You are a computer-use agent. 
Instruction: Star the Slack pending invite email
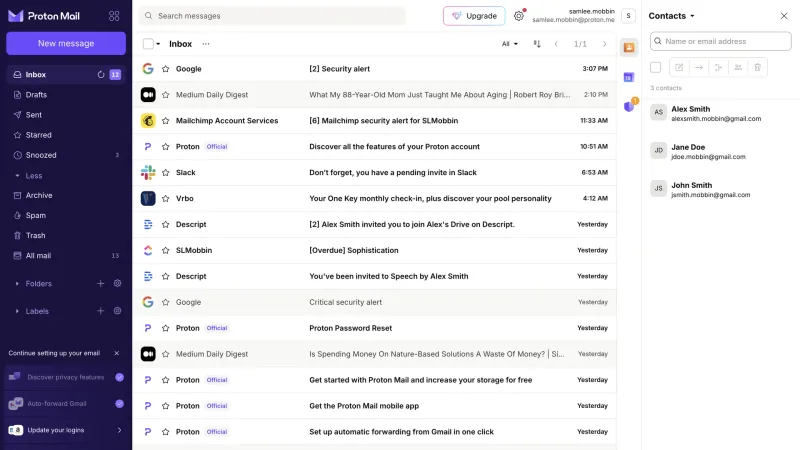(x=165, y=172)
